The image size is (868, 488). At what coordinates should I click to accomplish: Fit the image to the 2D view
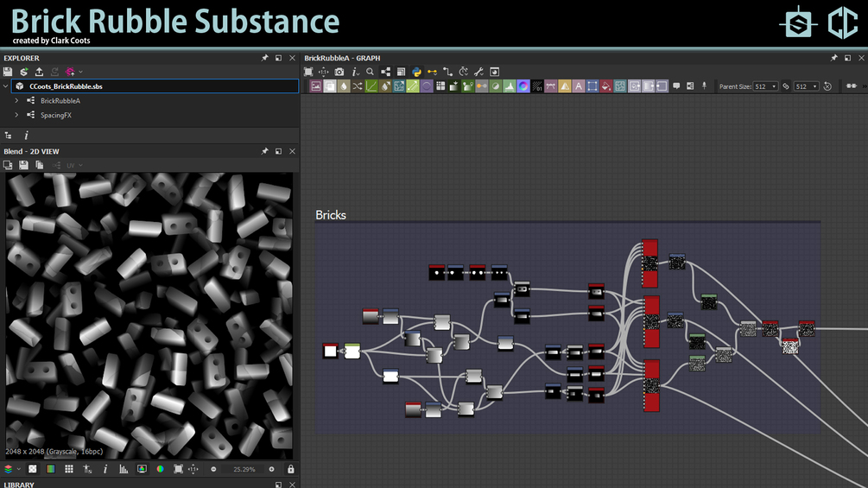178,469
